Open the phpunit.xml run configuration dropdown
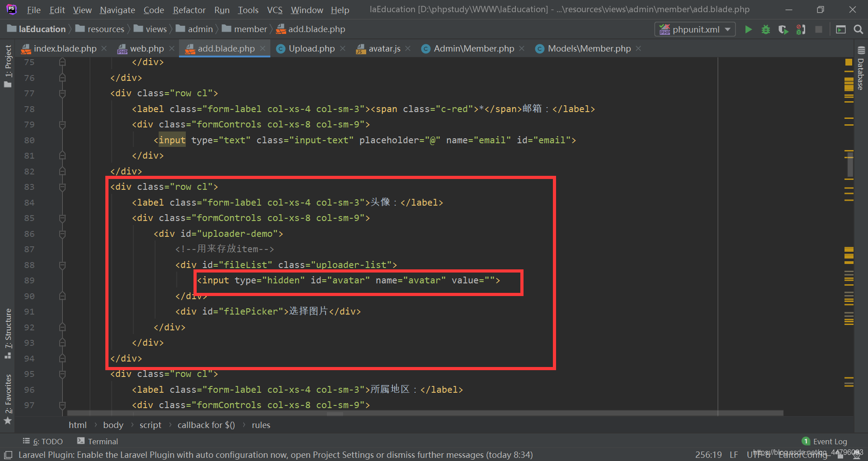Viewport: 868px width, 461px height. (x=695, y=29)
